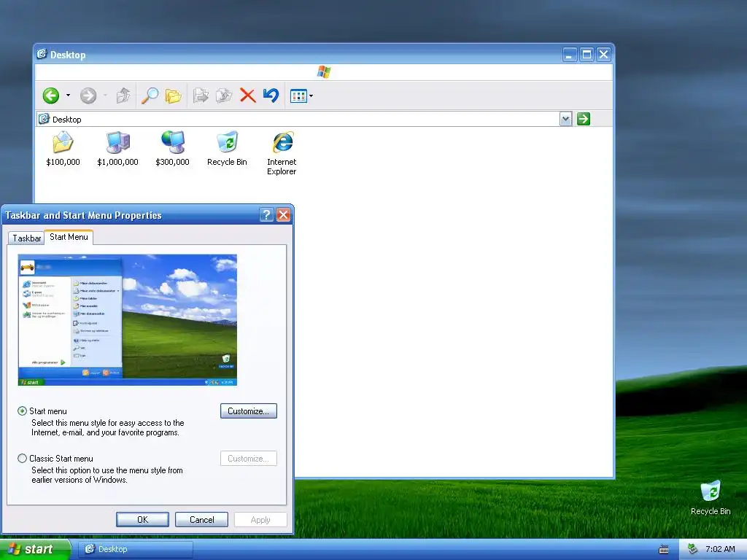Click the green Back arrow in Desktop window

(x=51, y=96)
